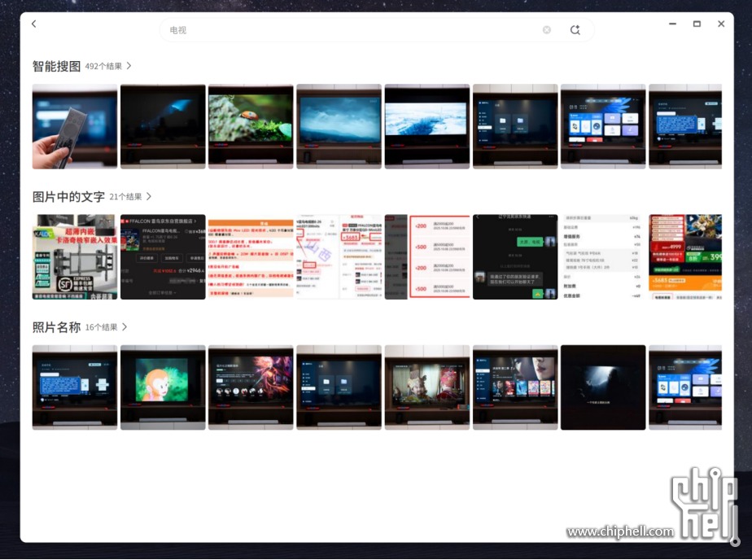Open the chat screenshot with green bubbles

pyautogui.click(x=515, y=257)
